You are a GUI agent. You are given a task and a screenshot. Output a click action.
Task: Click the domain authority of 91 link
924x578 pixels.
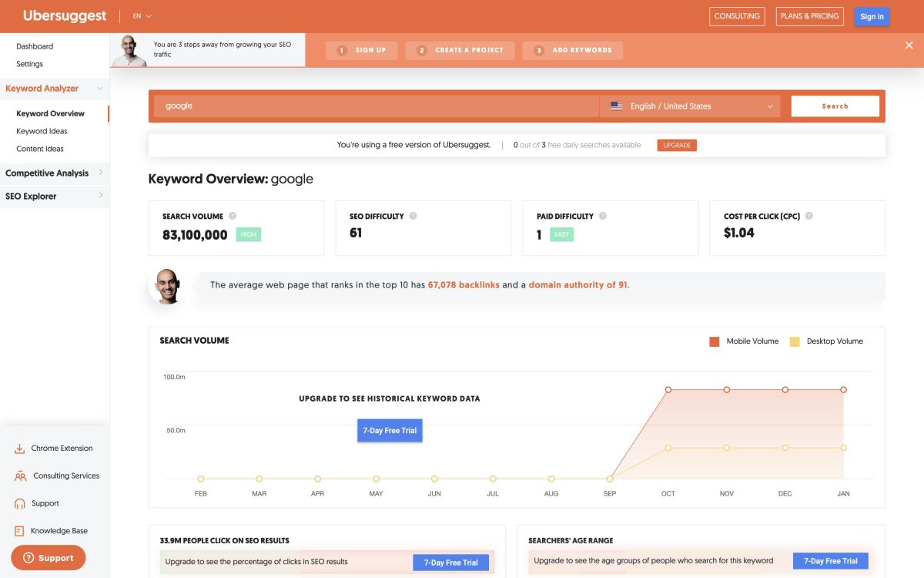[577, 285]
